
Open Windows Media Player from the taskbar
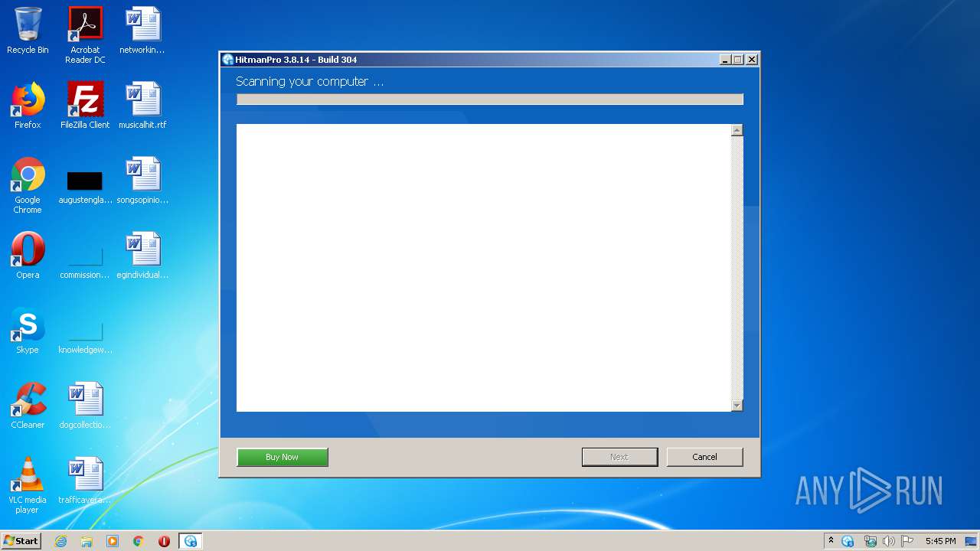[x=113, y=541]
